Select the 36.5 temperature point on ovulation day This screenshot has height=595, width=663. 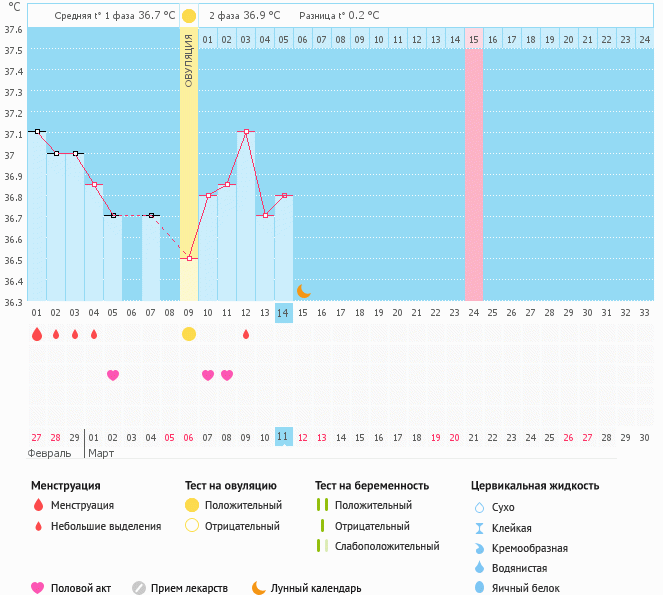point(189,258)
